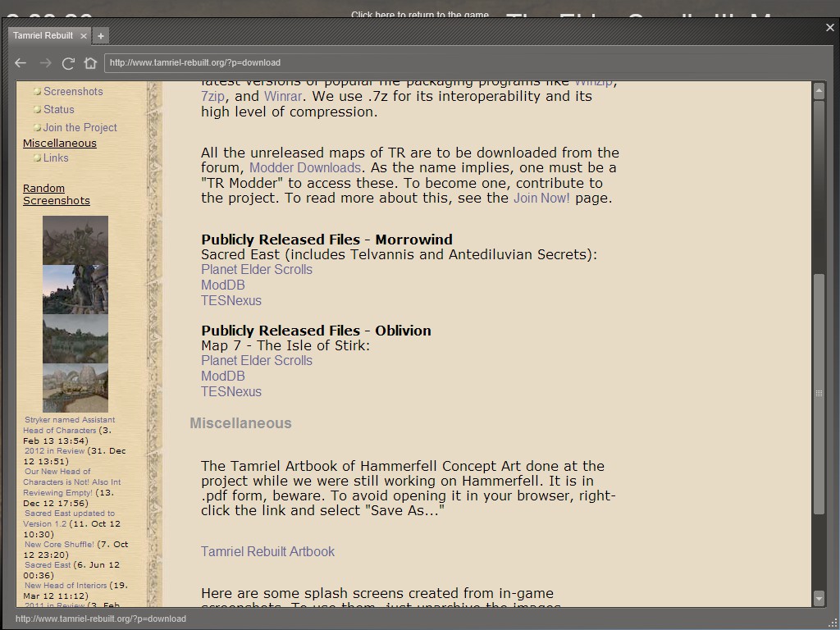Open Join the Project page
The width and height of the screenshot is (840, 630).
pyautogui.click(x=80, y=127)
